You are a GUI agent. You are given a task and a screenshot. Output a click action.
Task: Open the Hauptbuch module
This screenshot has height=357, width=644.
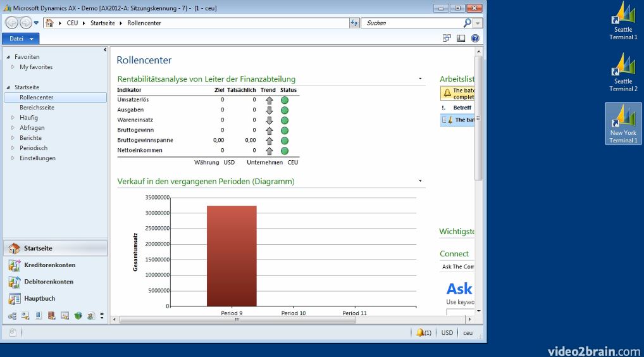click(x=56, y=299)
